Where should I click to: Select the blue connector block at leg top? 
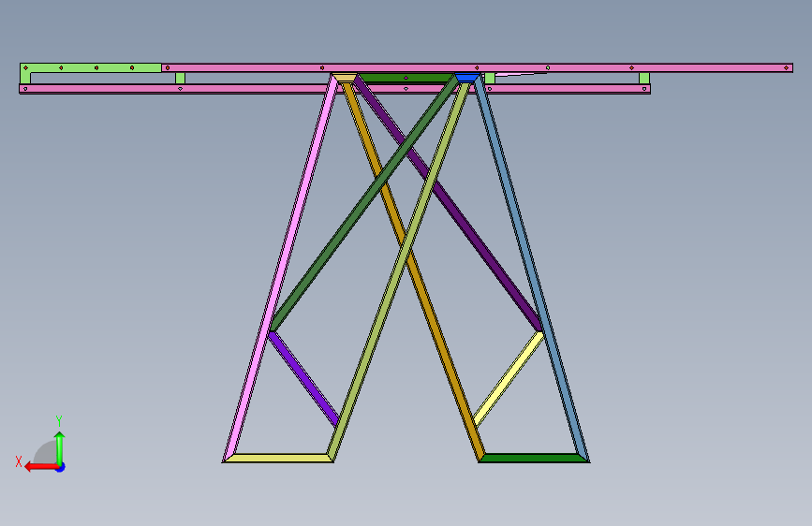click(467, 78)
